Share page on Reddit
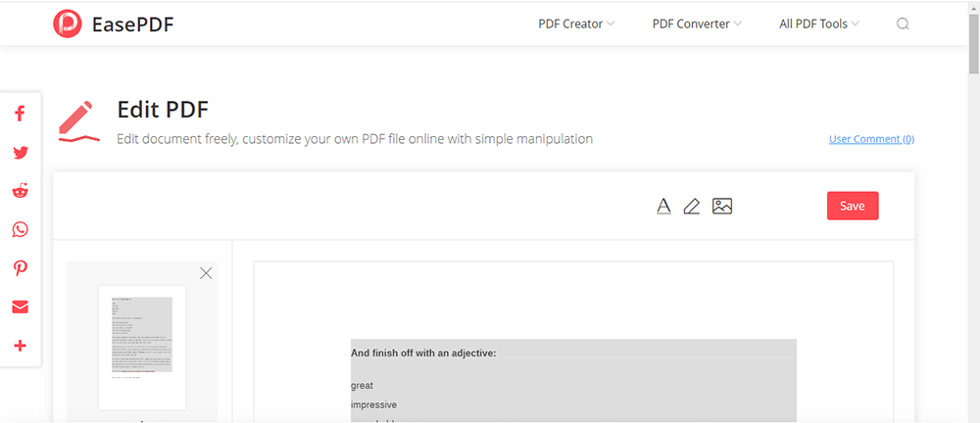The width and height of the screenshot is (980, 423). coord(20,191)
